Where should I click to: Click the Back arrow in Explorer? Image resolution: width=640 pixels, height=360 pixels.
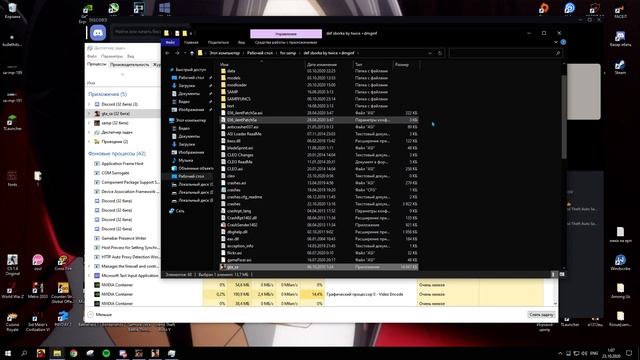point(167,53)
